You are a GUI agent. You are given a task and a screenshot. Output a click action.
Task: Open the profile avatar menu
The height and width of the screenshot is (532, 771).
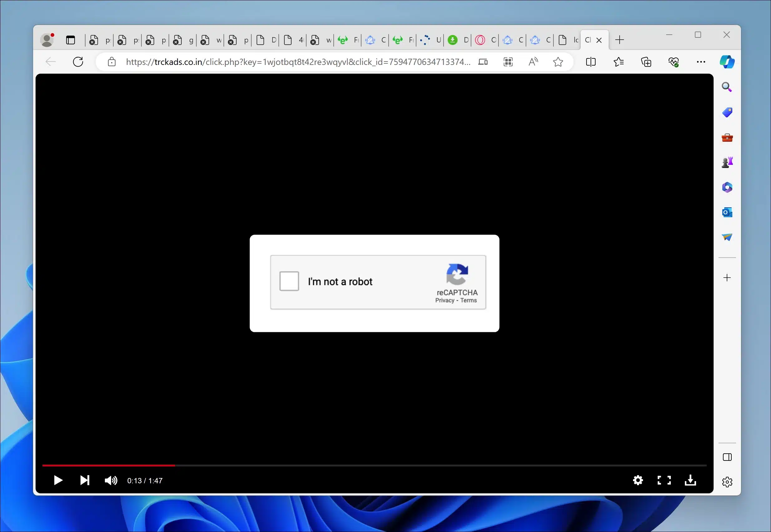point(47,40)
